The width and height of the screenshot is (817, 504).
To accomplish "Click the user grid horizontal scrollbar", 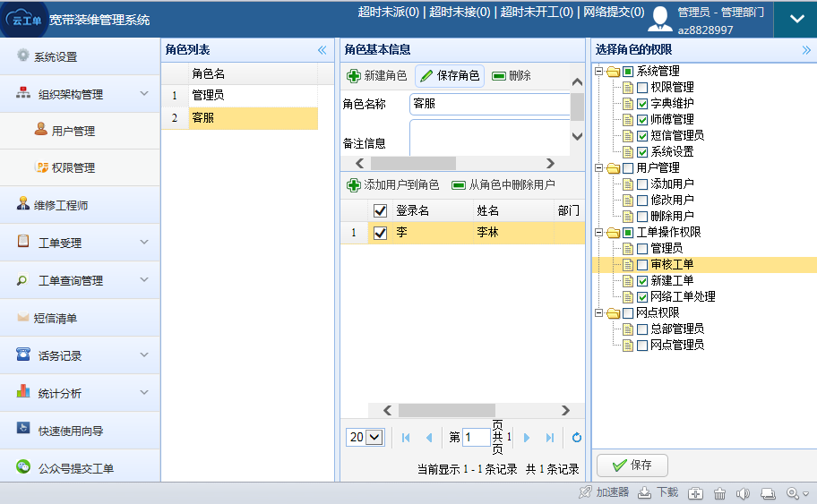I will point(446,410).
